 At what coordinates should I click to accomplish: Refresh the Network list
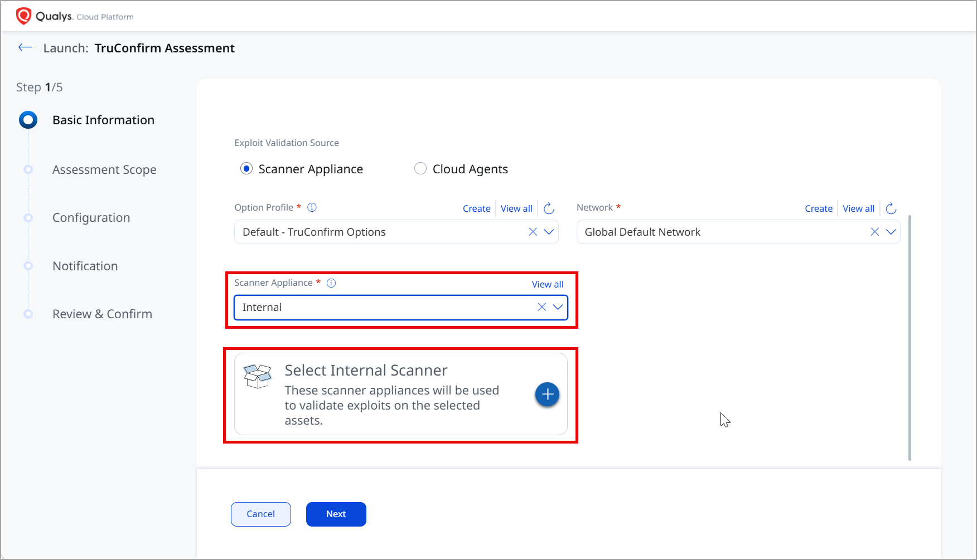pyautogui.click(x=891, y=208)
